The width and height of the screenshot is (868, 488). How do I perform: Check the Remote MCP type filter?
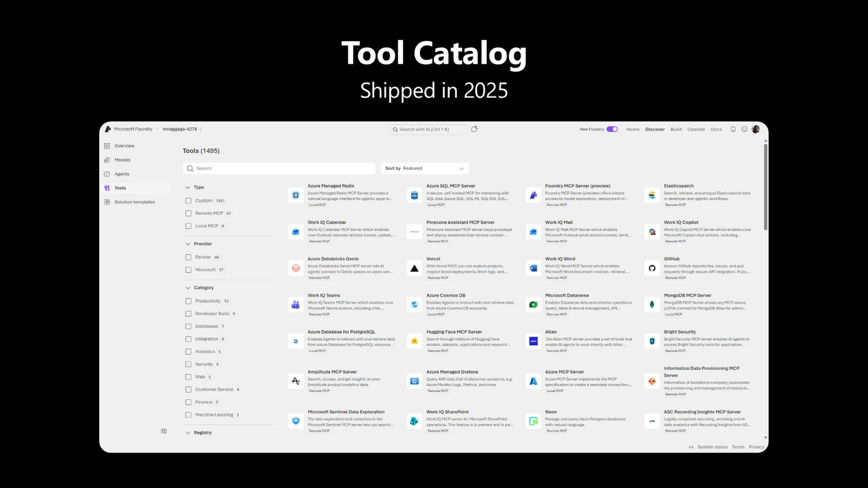coord(189,213)
